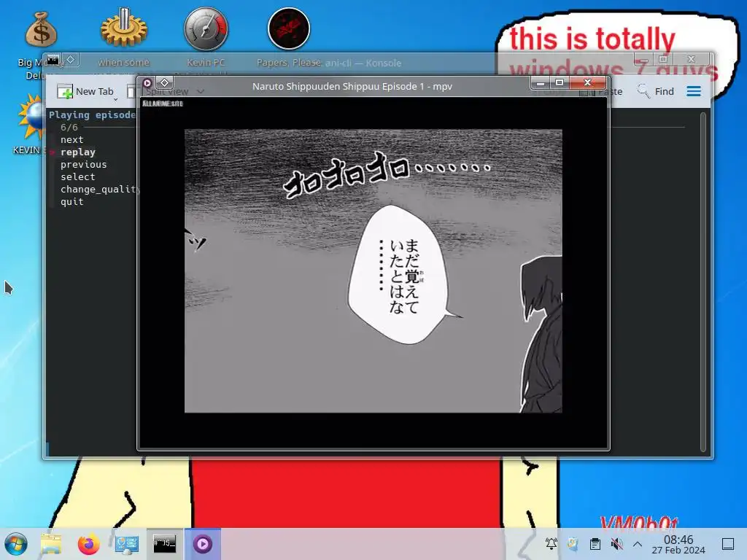The width and height of the screenshot is (747, 560).
Task: Open the system settings taskbar icon
Action: point(126,544)
